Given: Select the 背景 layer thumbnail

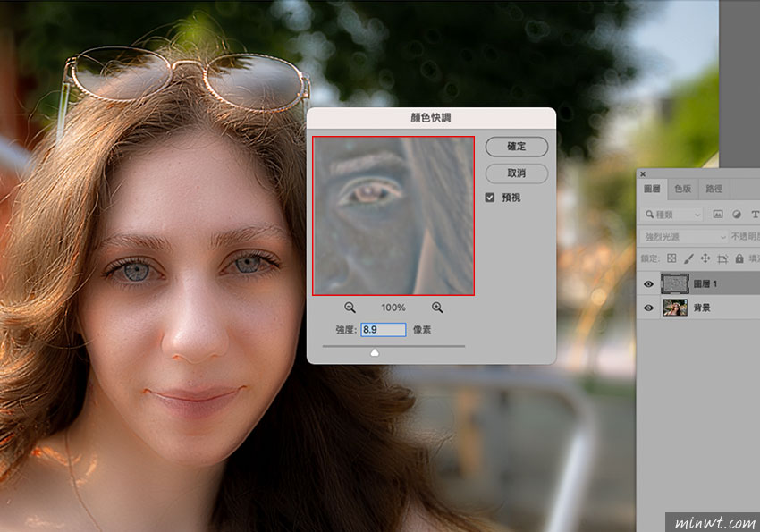Looking at the screenshot, I should click(675, 308).
